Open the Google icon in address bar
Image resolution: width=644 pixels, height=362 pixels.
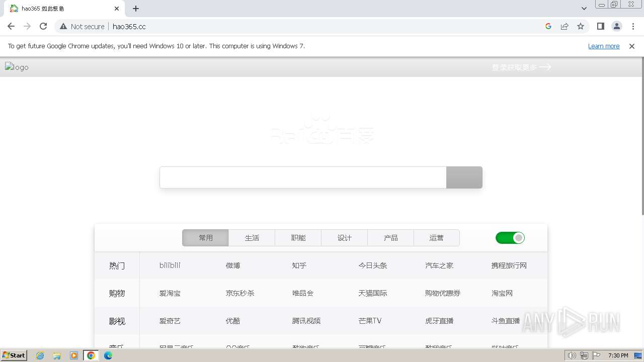click(548, 26)
